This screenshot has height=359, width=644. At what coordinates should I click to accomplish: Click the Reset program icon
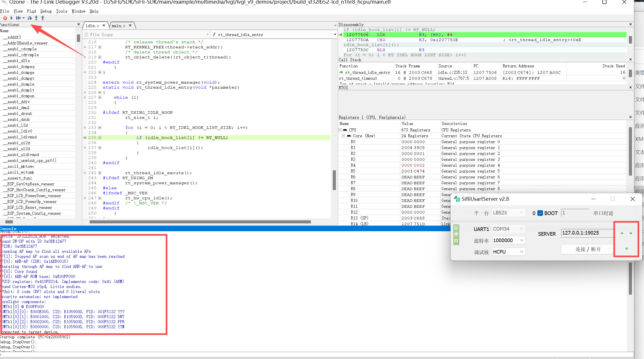[x=18, y=18]
